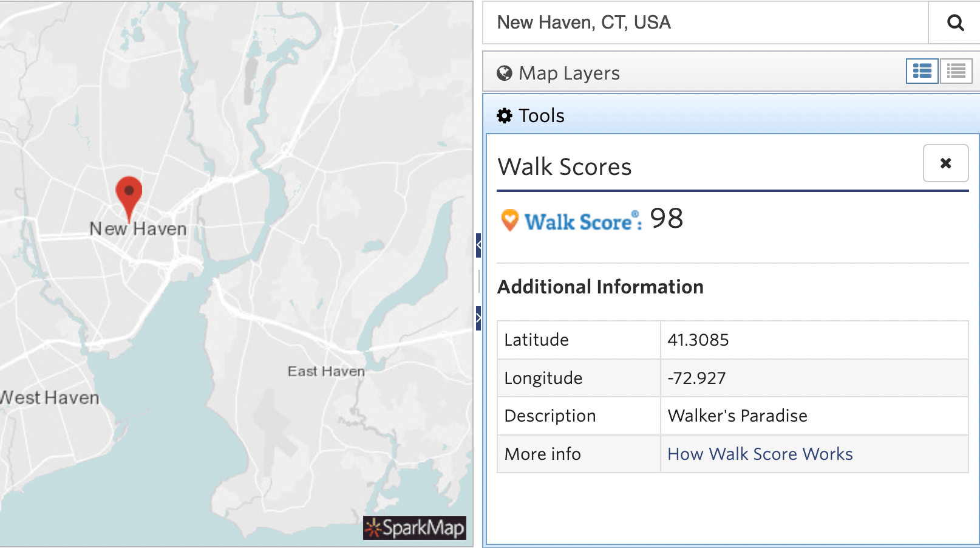
Task: Open the Map Layers section
Action: pyautogui.click(x=569, y=72)
